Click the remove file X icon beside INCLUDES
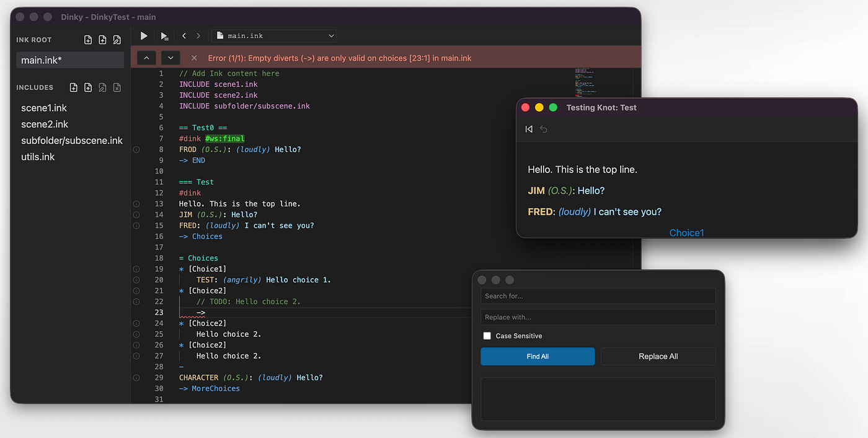 [x=117, y=87]
